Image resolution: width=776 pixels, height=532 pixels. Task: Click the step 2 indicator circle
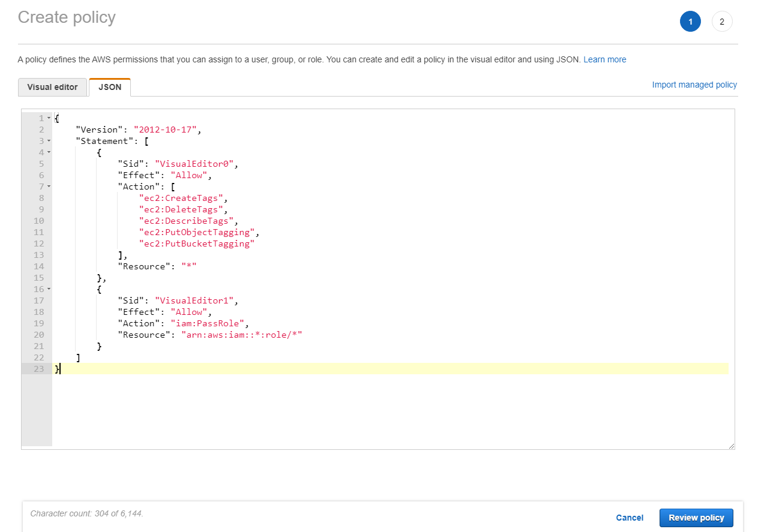point(722,21)
